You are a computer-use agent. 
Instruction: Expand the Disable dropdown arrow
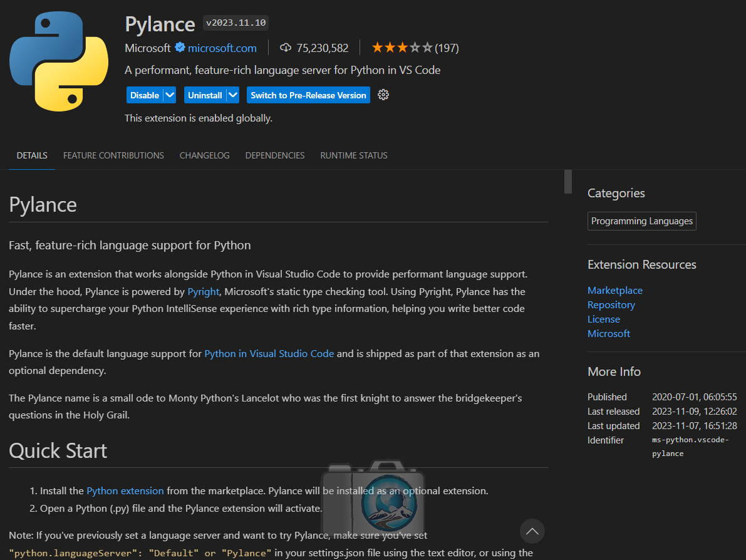coord(170,95)
